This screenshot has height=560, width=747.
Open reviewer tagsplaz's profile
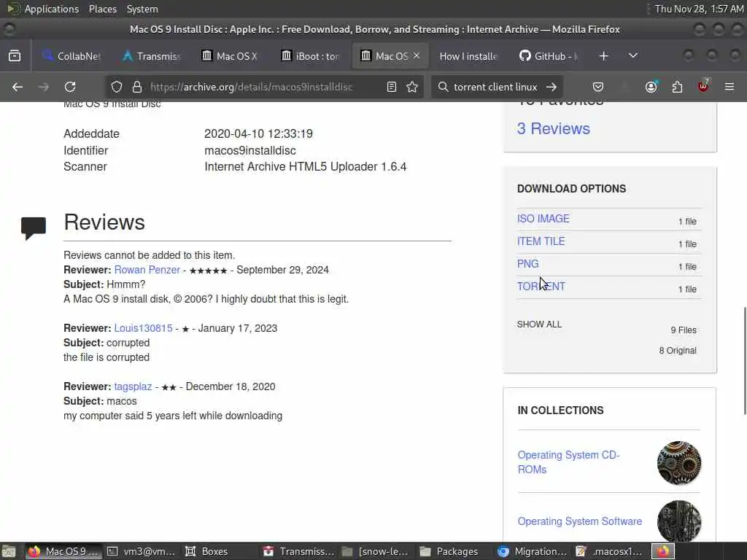[133, 386]
